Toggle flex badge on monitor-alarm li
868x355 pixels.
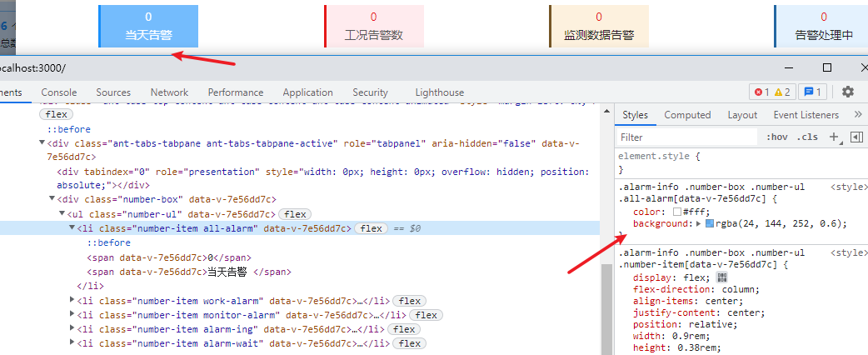click(x=426, y=315)
